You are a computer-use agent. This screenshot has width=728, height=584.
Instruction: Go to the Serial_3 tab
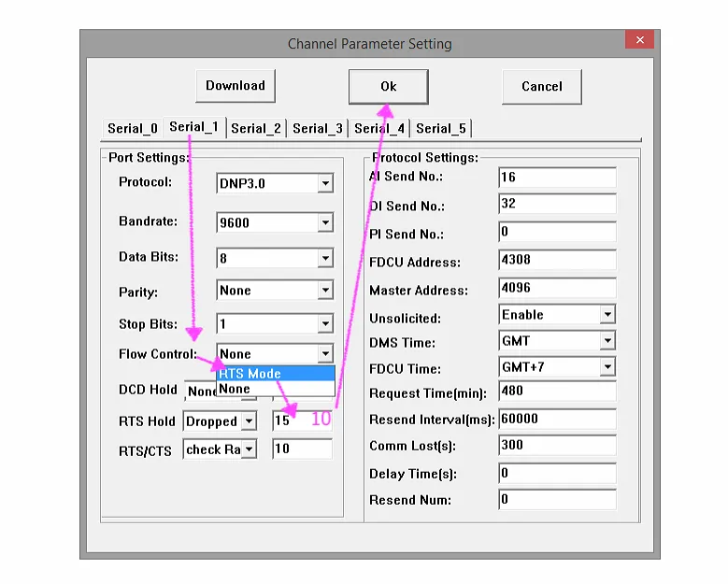coord(318,129)
